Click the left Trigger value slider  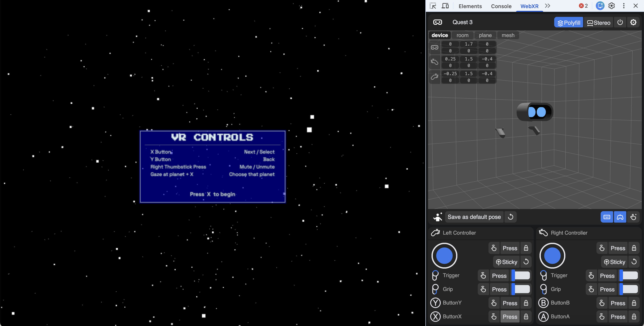point(521,275)
